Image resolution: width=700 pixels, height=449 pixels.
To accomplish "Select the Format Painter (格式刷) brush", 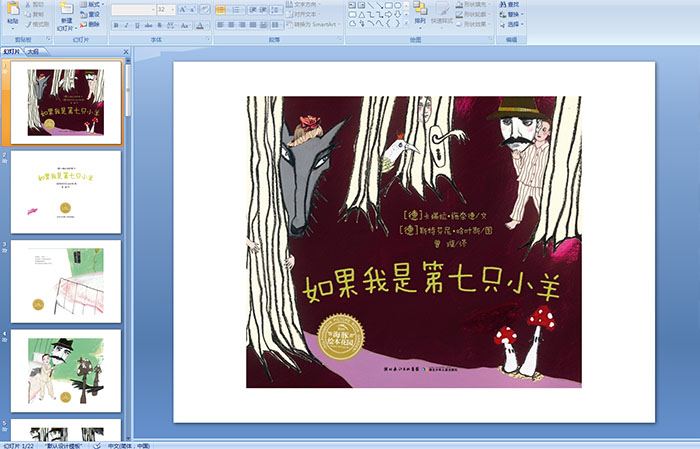I will pos(37,24).
